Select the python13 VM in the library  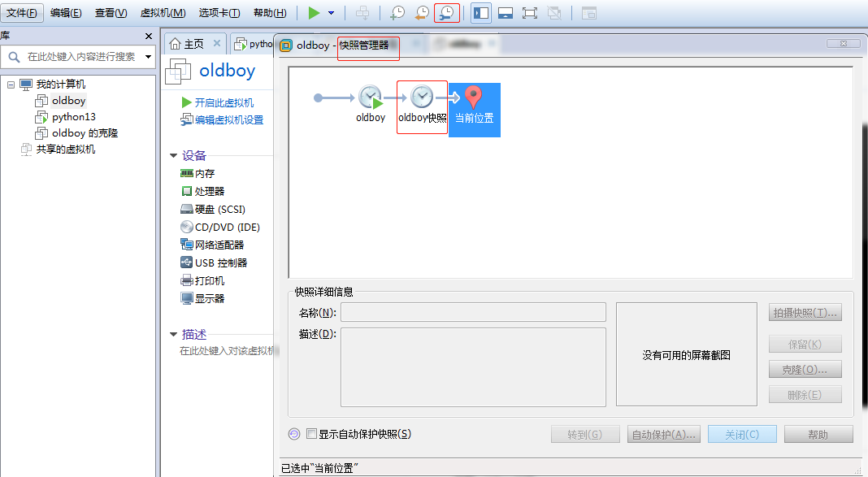(x=74, y=117)
